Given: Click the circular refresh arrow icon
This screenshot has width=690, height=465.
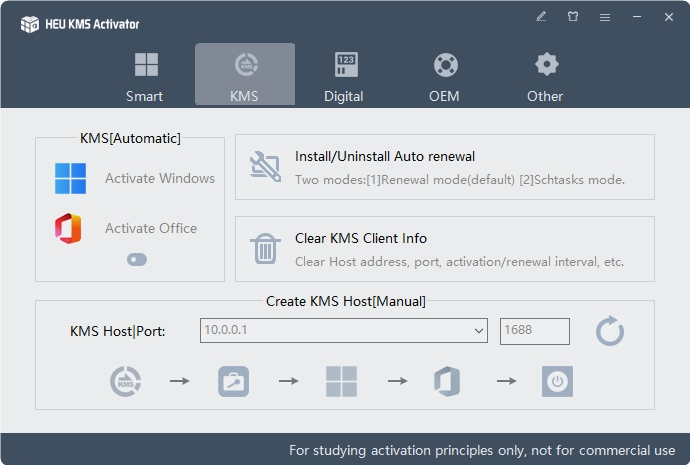Looking at the screenshot, I should pos(610,331).
